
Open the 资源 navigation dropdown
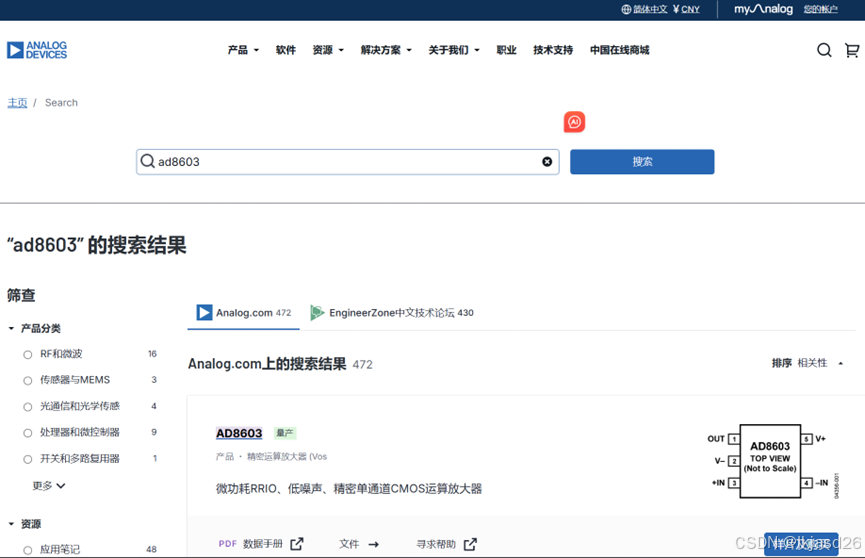point(328,50)
